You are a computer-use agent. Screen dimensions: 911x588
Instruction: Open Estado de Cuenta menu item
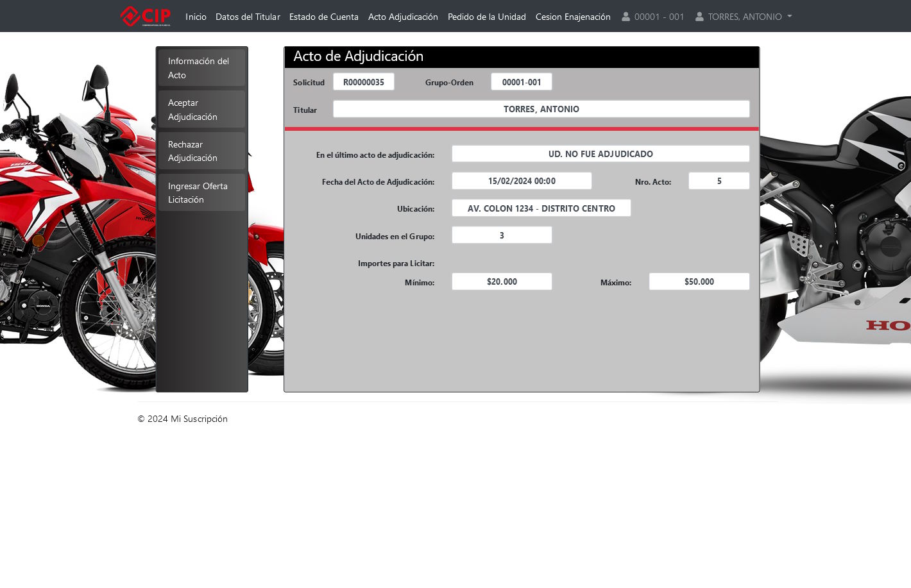click(x=323, y=17)
